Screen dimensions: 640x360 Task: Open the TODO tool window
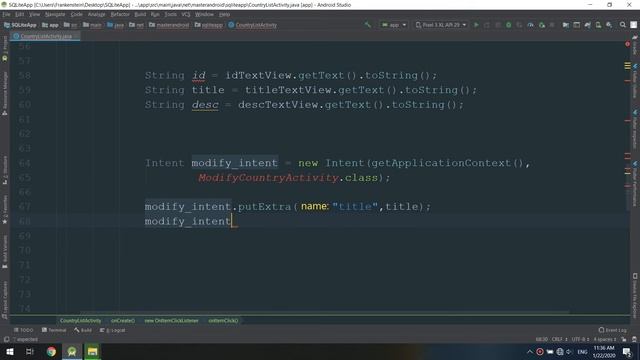(24, 330)
